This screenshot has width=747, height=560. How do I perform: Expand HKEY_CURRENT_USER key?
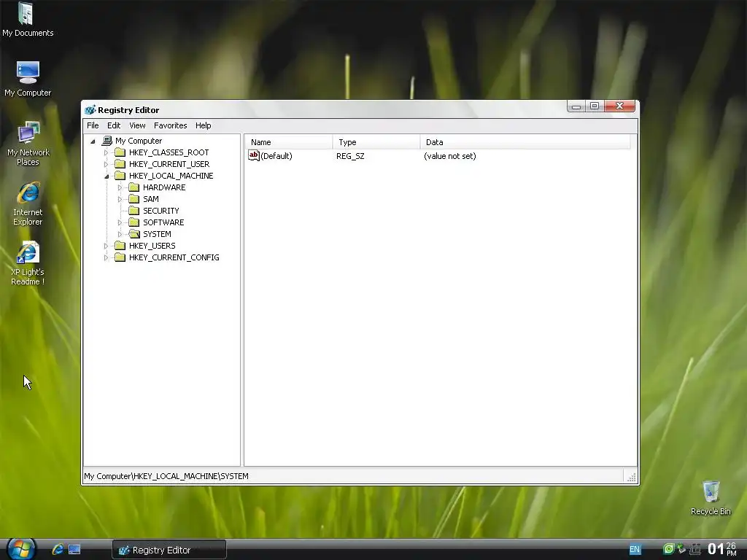coord(106,164)
